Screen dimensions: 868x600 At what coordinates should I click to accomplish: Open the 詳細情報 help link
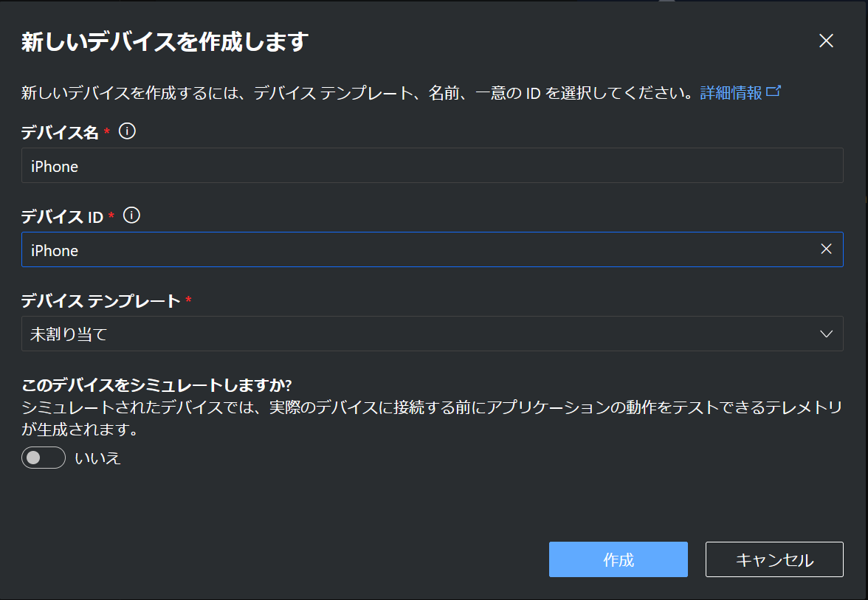coord(731,92)
